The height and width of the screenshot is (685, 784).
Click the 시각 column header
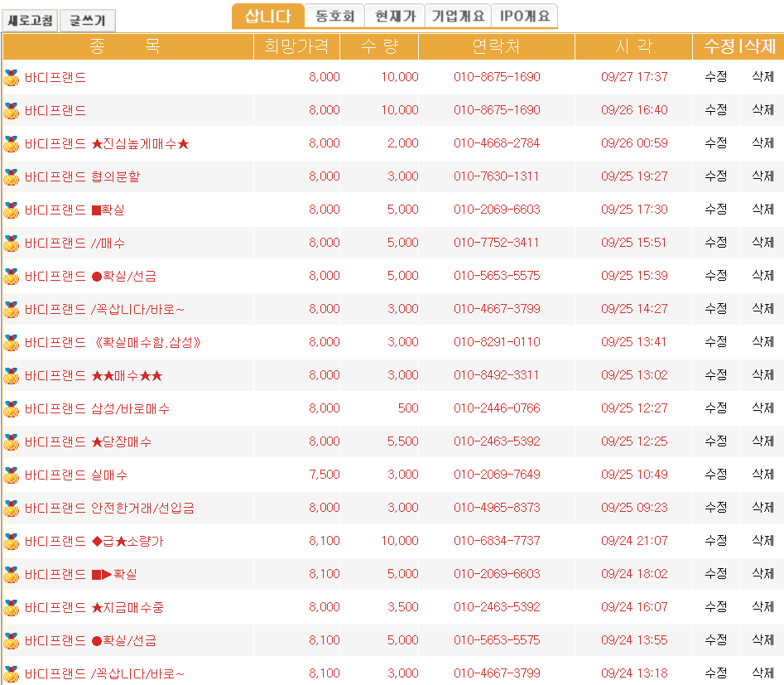coord(633,46)
